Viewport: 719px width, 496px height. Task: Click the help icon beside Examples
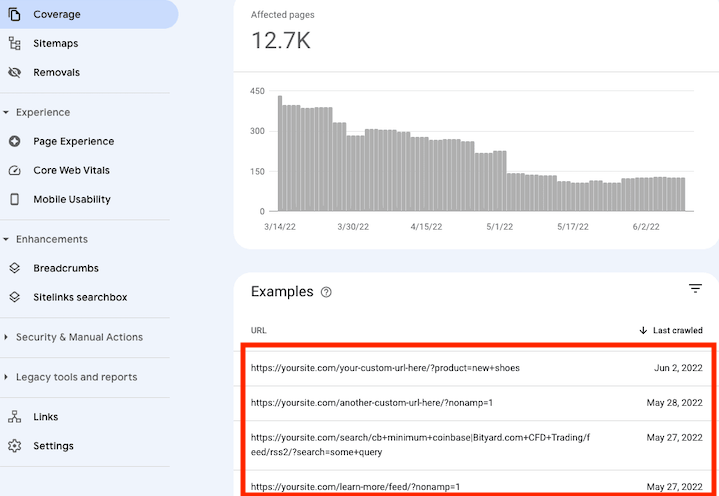tap(326, 293)
